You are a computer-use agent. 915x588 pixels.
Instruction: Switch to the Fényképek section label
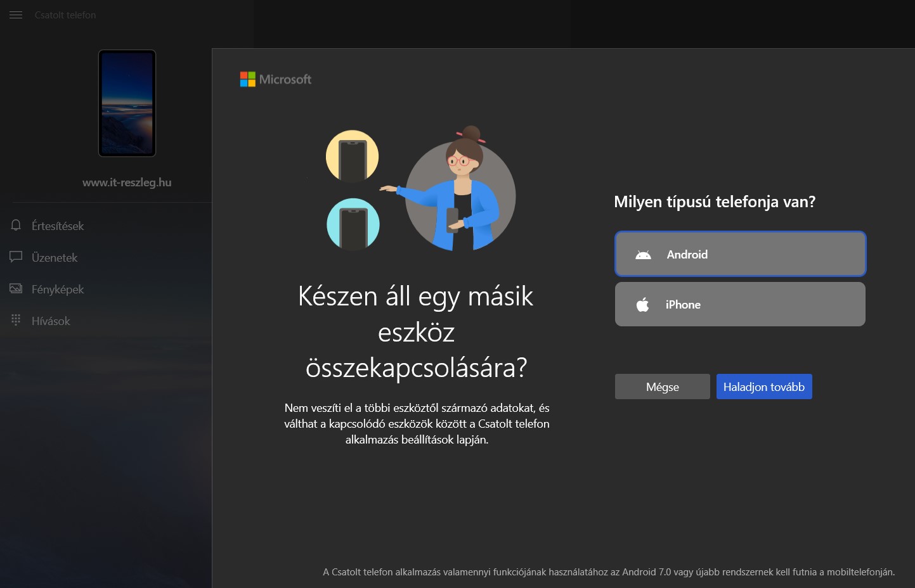click(x=58, y=290)
